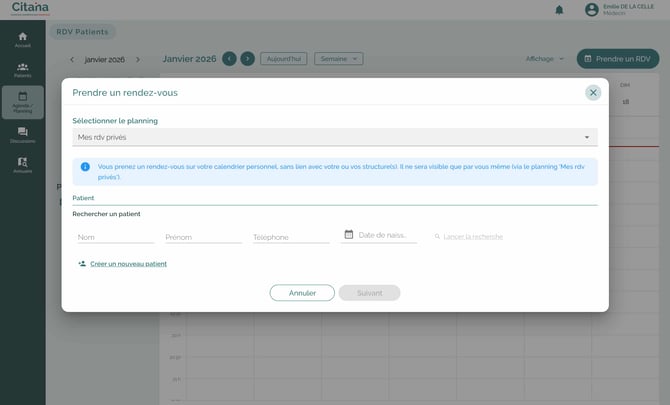Select the RDV Patients tab
670x405 pixels.
[82, 32]
